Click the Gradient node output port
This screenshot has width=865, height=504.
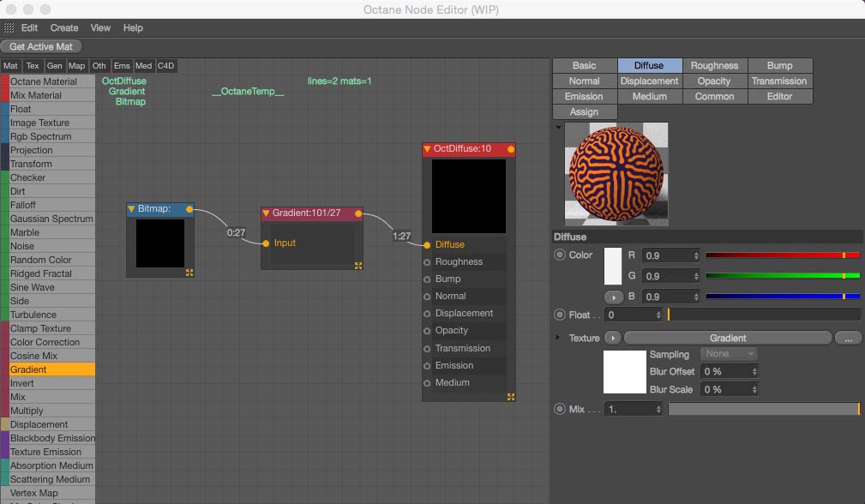point(358,213)
